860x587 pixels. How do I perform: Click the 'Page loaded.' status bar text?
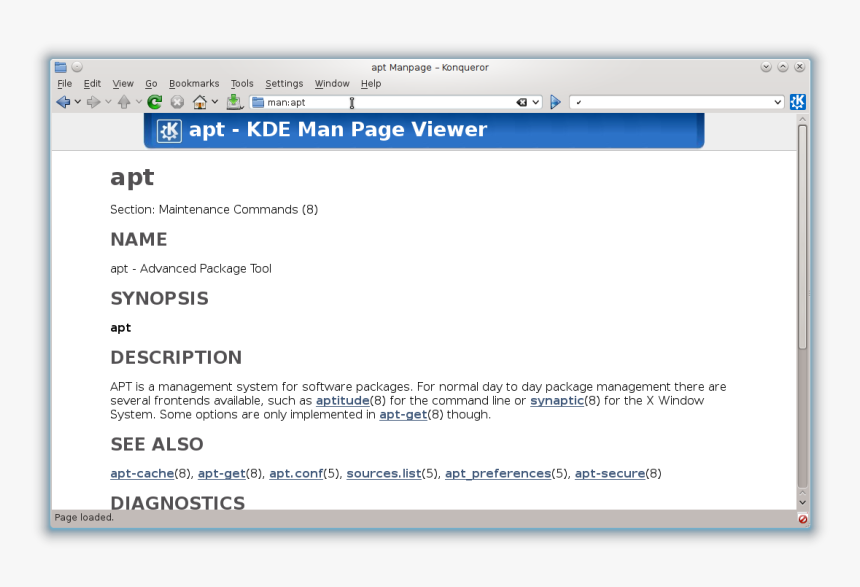84,517
